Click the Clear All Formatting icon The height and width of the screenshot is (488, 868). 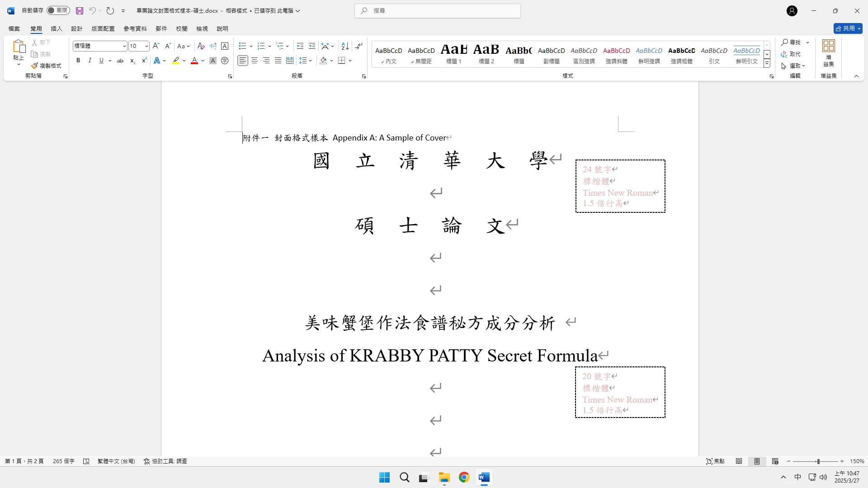(x=201, y=46)
